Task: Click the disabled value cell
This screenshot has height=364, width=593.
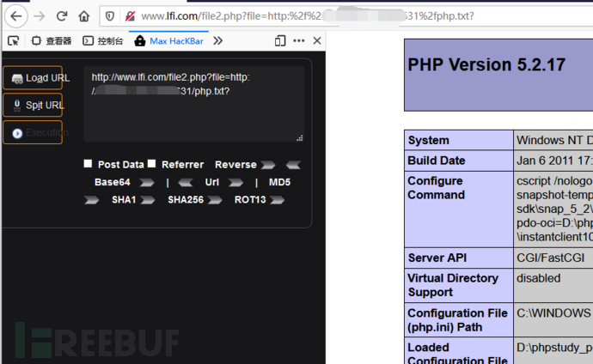Action: click(x=539, y=278)
